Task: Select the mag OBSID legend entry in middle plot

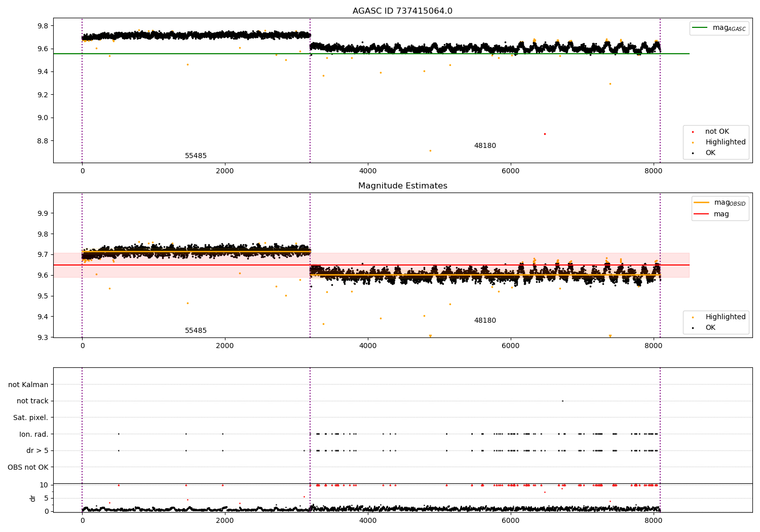Action: (x=720, y=203)
